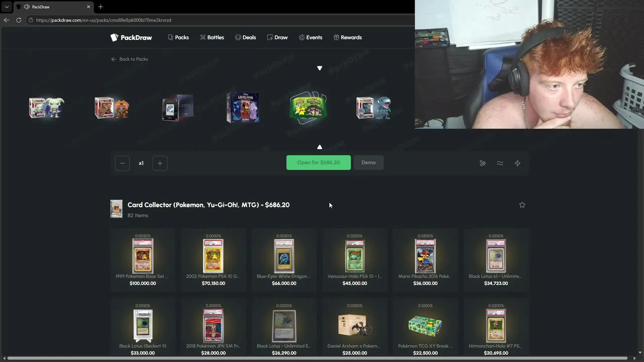Switch to the Draw nav section
Image resolution: width=644 pixels, height=362 pixels.
tap(277, 37)
